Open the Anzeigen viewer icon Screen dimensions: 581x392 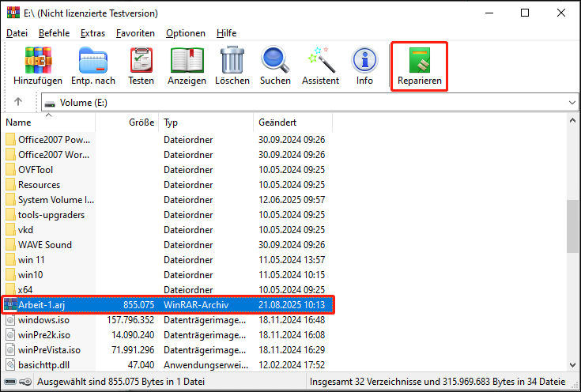(x=187, y=60)
